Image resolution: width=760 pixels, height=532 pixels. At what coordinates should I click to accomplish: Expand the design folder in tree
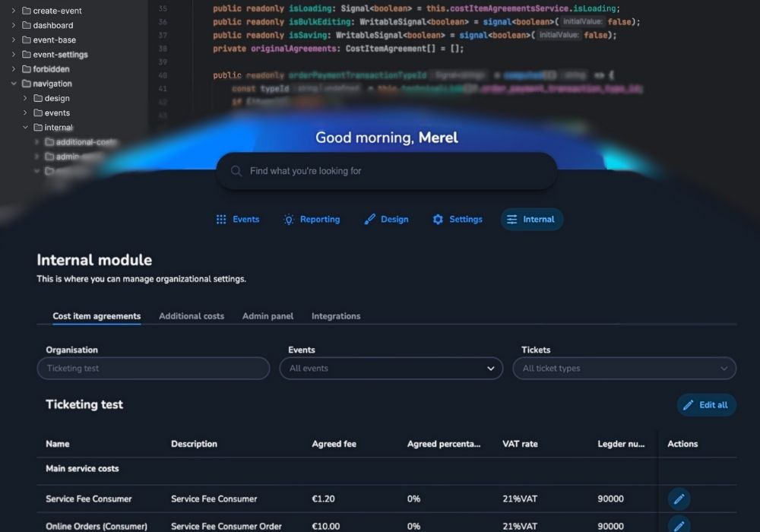(x=25, y=98)
